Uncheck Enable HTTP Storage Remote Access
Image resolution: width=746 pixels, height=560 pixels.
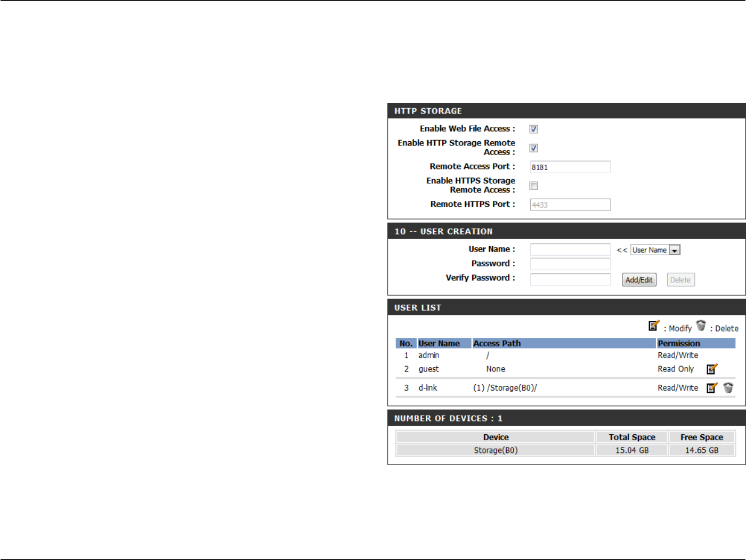533,148
